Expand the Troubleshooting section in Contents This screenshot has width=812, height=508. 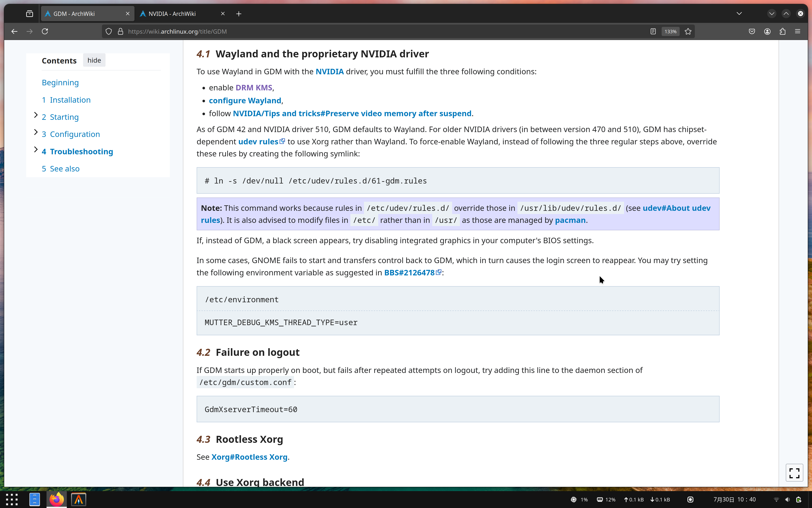36,149
